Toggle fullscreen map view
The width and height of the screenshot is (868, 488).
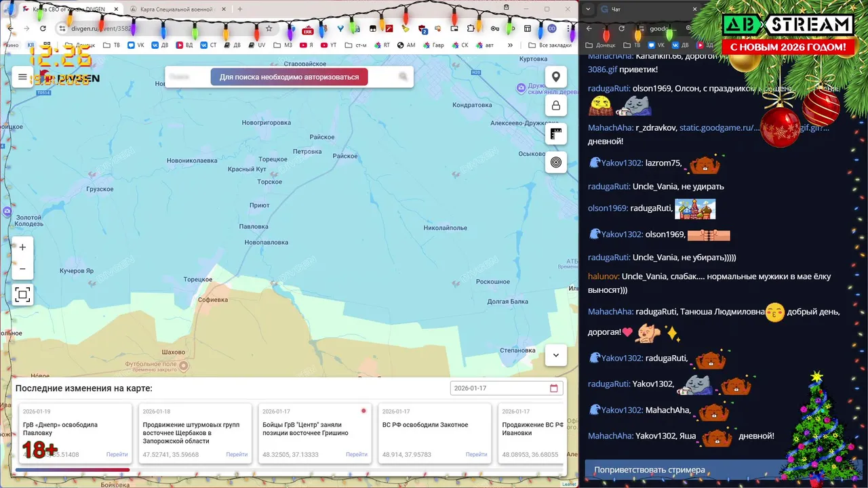[22, 294]
